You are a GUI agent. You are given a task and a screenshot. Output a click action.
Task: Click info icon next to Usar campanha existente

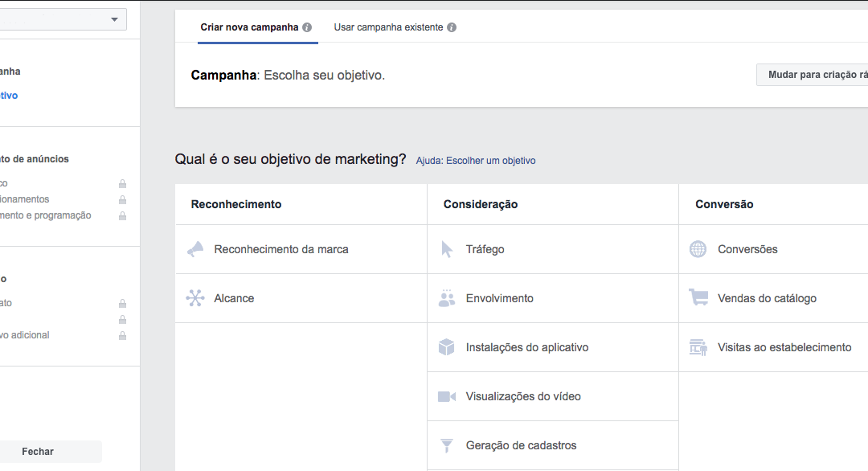tap(452, 27)
